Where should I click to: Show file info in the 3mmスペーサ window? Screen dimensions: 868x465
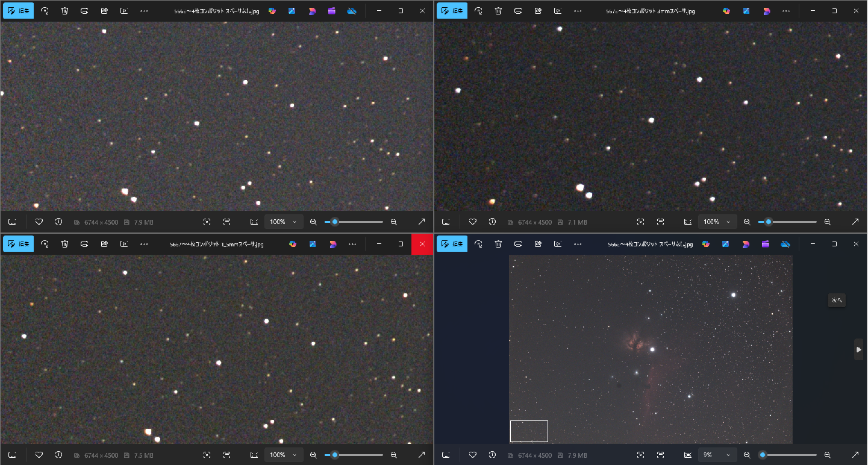point(492,222)
